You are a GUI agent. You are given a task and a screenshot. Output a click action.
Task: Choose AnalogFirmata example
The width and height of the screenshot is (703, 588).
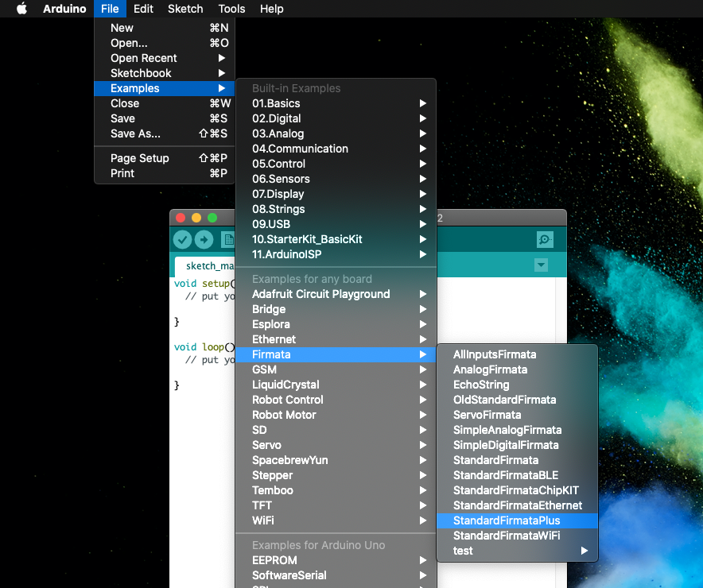(490, 369)
